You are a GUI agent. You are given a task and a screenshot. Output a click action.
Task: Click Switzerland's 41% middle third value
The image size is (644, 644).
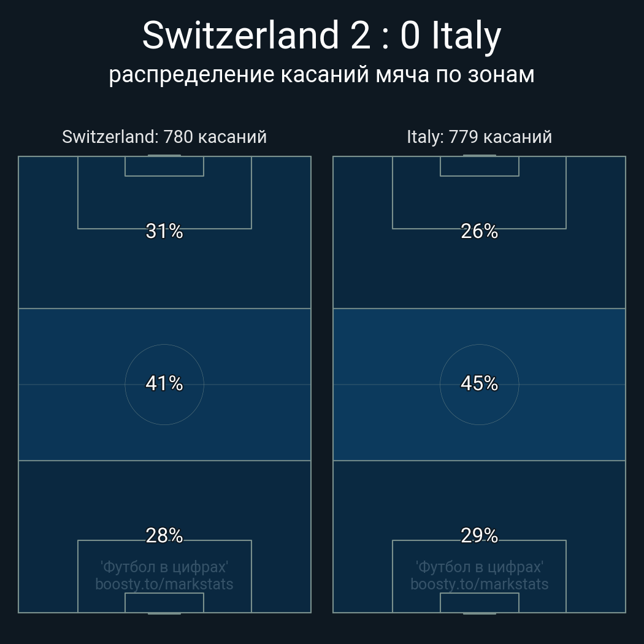pyautogui.click(x=164, y=384)
